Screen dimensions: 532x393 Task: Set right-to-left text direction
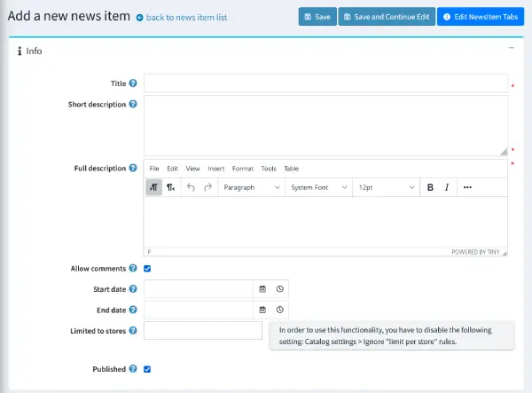[170, 187]
